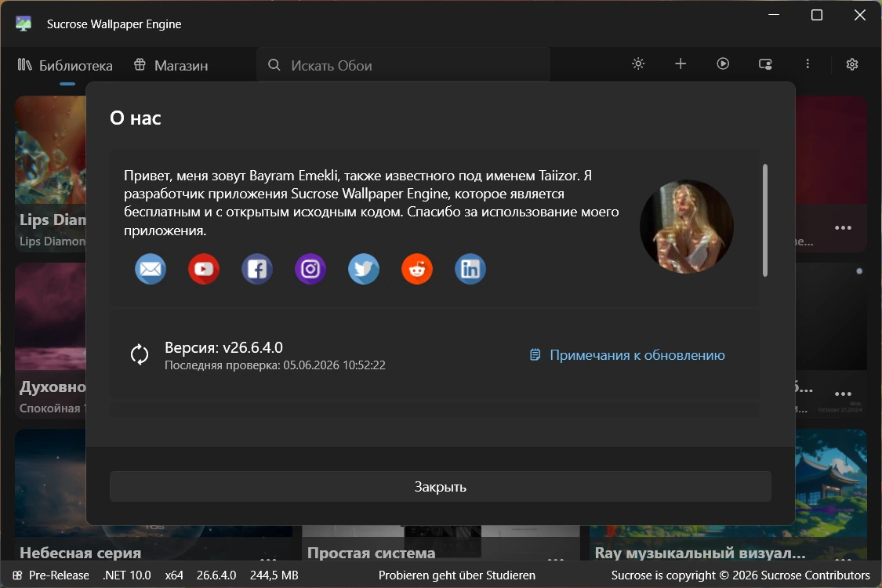Open the LinkedIn profile icon
The height and width of the screenshot is (588, 882).
(470, 269)
